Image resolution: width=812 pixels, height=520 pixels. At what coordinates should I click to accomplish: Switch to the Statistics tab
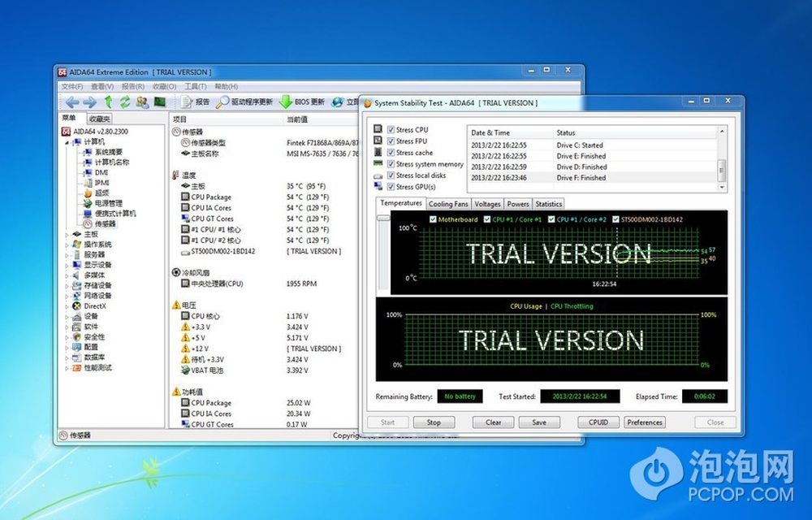click(x=548, y=204)
